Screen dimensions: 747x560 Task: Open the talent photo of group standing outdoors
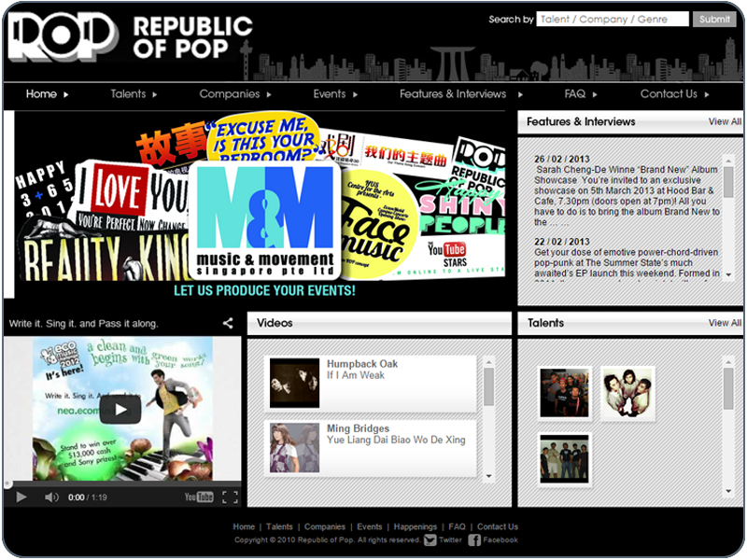click(565, 458)
